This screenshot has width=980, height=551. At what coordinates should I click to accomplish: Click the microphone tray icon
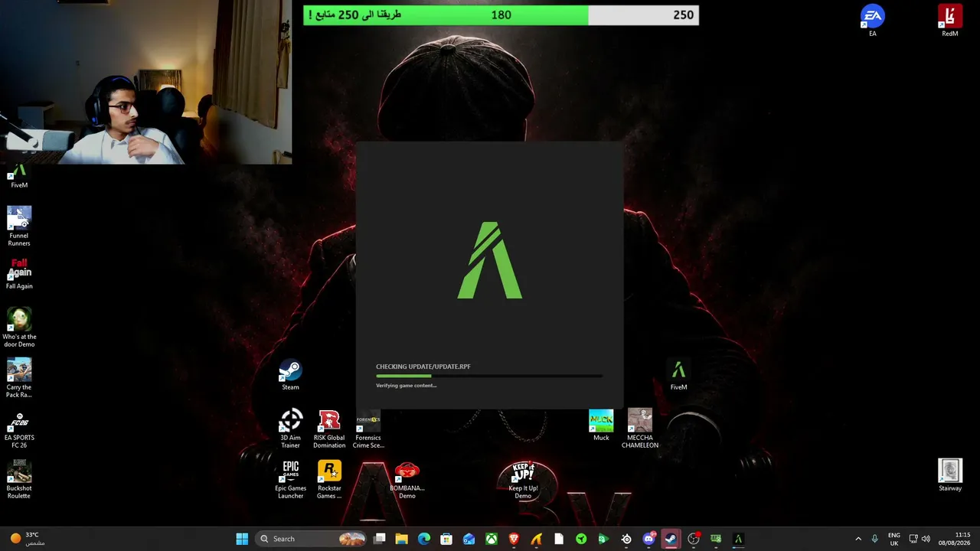[x=874, y=539]
